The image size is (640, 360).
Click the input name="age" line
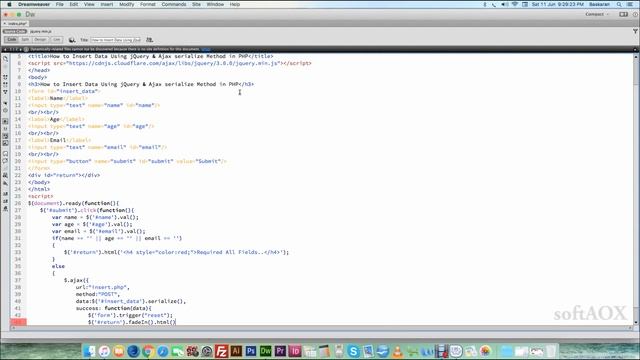point(91,126)
